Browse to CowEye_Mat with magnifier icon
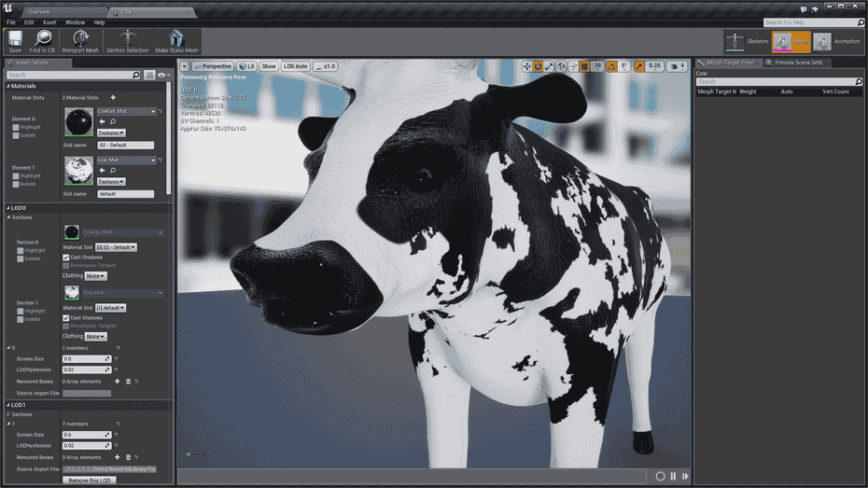868x488 pixels. coord(113,121)
